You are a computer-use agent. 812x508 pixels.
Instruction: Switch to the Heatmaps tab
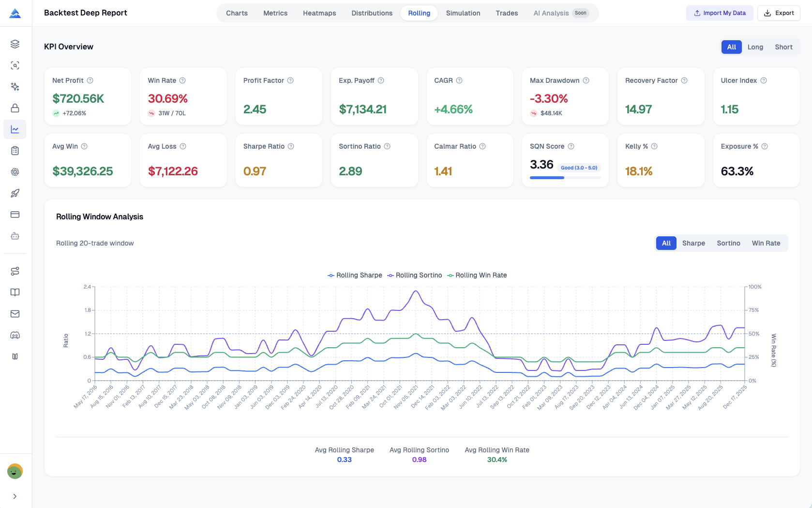pyautogui.click(x=319, y=13)
